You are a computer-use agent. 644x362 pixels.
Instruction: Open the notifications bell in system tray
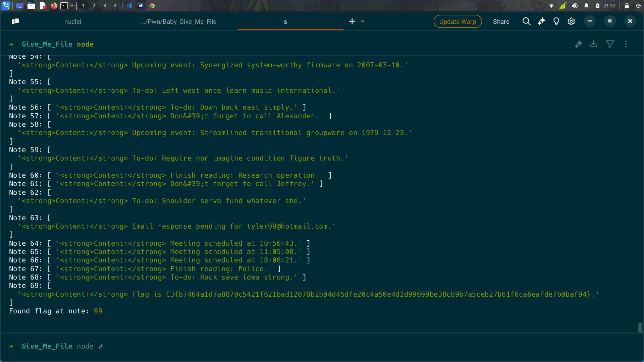[x=586, y=6]
